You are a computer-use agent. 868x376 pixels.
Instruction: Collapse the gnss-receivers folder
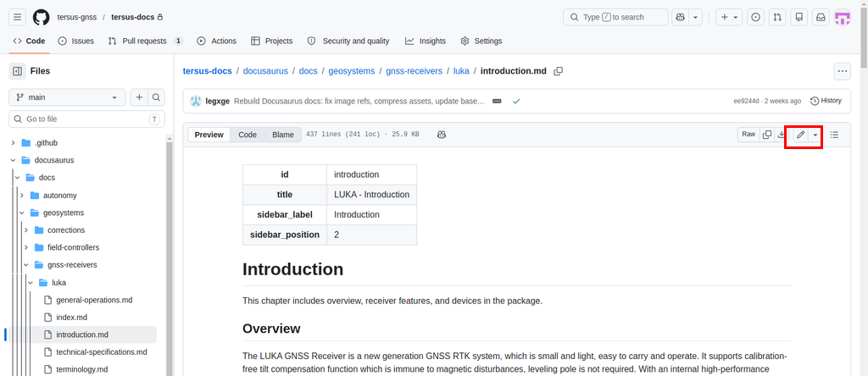26,265
